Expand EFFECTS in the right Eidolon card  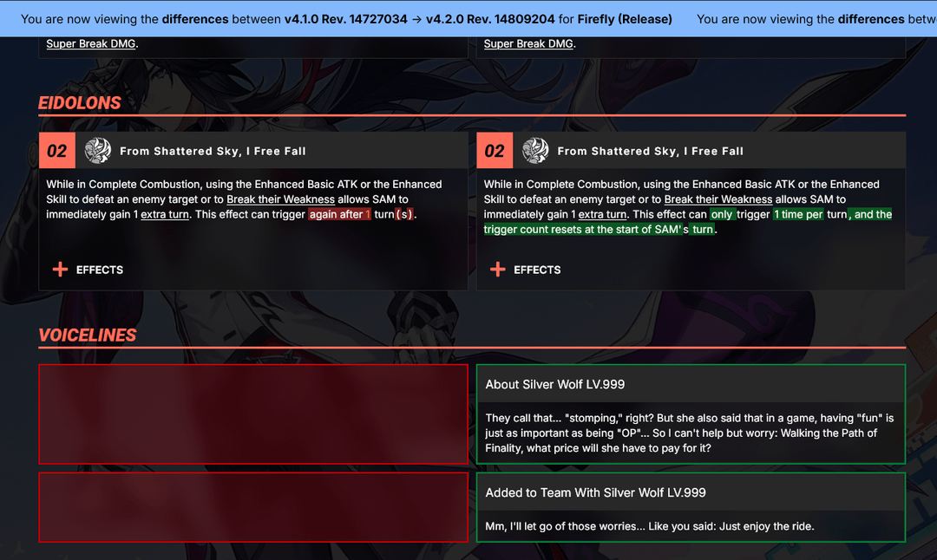click(525, 270)
